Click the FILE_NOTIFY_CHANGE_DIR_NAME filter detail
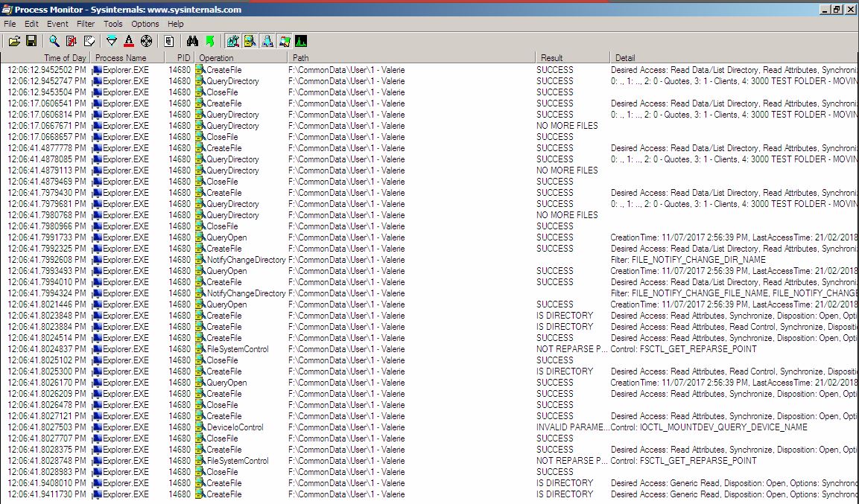The width and height of the screenshot is (859, 504). click(688, 260)
